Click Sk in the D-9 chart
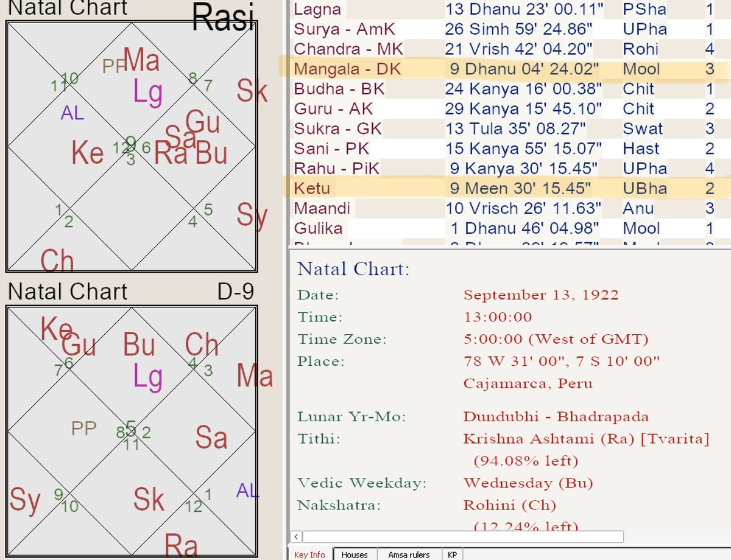Viewport: 731px width, 560px height. [149, 500]
